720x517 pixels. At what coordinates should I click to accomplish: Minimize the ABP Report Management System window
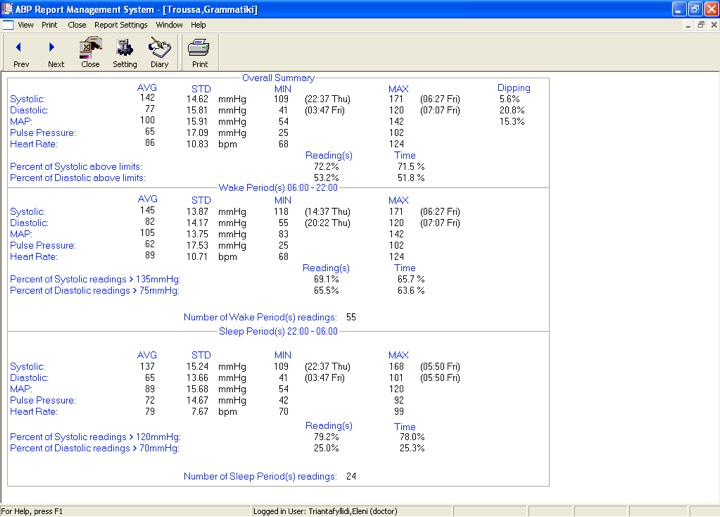tap(679, 9)
